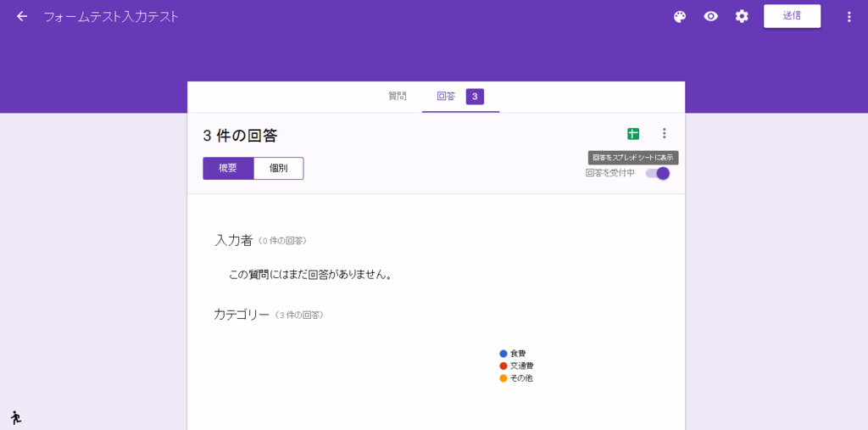Click the 3 件の回答 heading
Viewport: 868px width, 430px height.
pyautogui.click(x=240, y=135)
